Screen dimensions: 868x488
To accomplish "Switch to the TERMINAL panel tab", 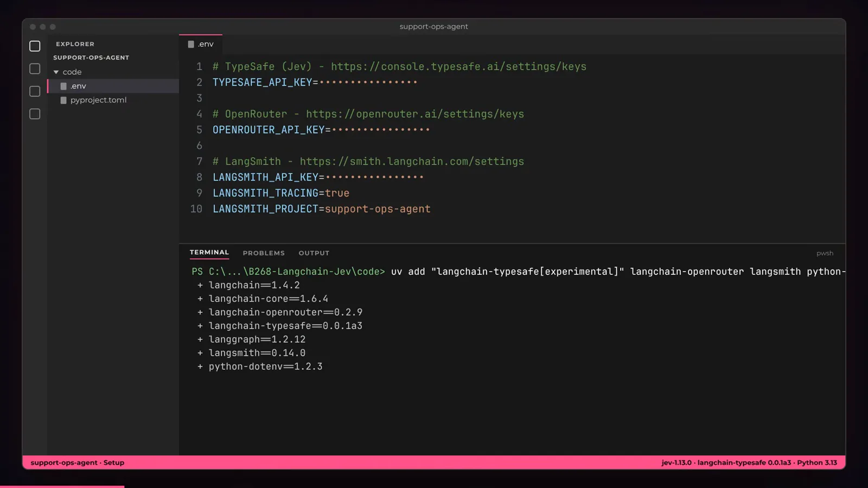I will tap(209, 253).
